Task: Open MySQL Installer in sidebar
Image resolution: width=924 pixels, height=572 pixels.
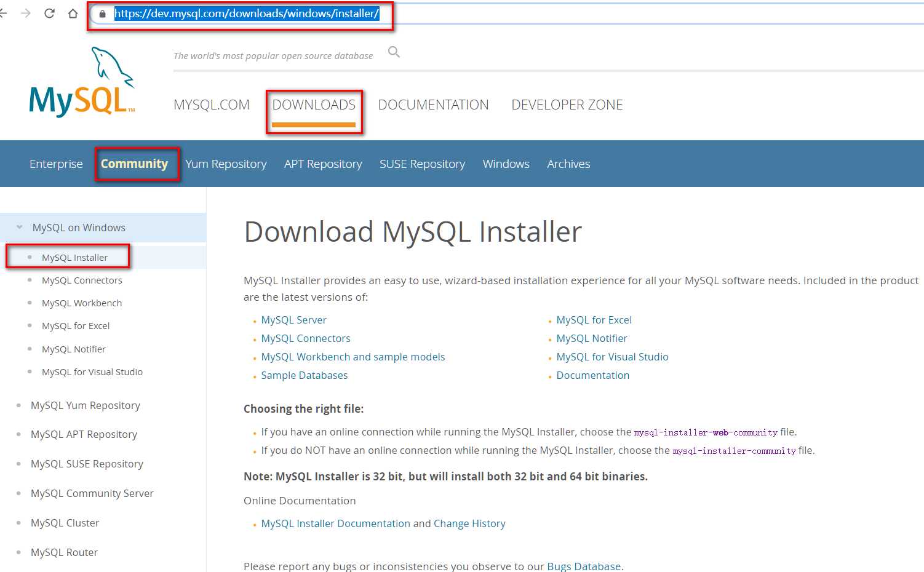Action: pyautogui.click(x=74, y=258)
